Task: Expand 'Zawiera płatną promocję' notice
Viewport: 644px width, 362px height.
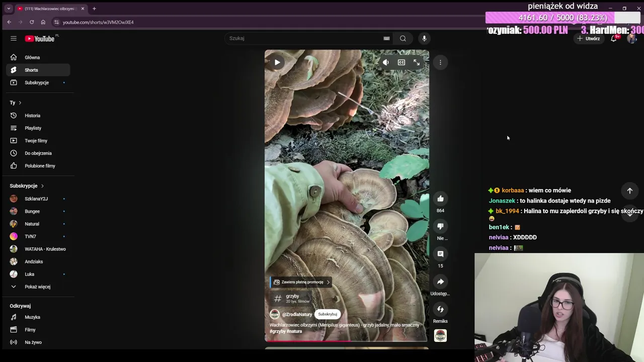Action: point(301,282)
